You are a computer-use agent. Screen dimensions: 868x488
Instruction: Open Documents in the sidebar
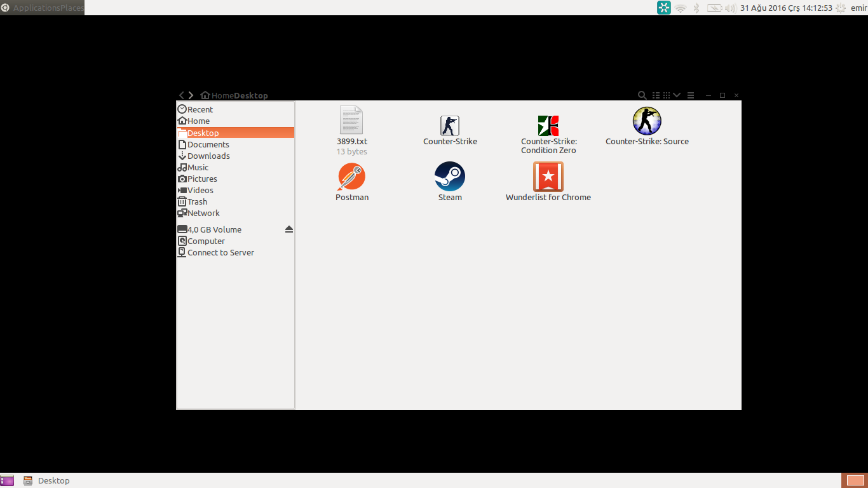click(x=235, y=144)
